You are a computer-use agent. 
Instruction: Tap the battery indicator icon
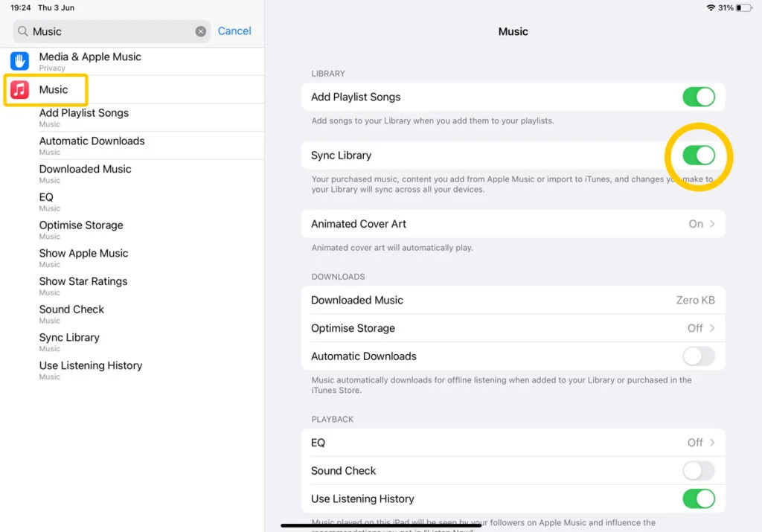point(743,7)
